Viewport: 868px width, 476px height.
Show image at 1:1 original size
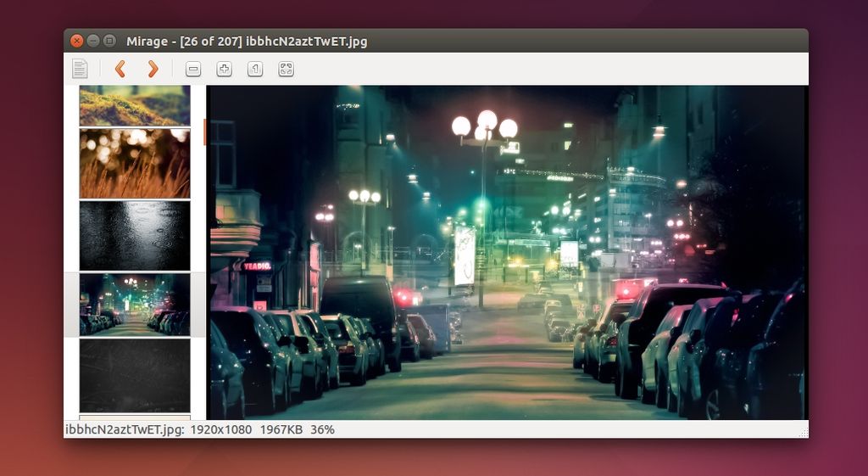pyautogui.click(x=255, y=70)
